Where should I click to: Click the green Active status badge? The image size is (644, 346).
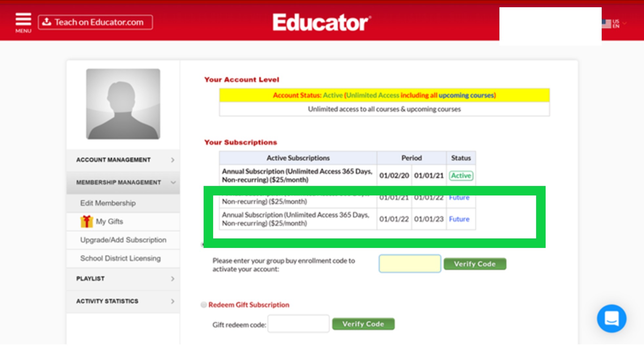(x=461, y=175)
